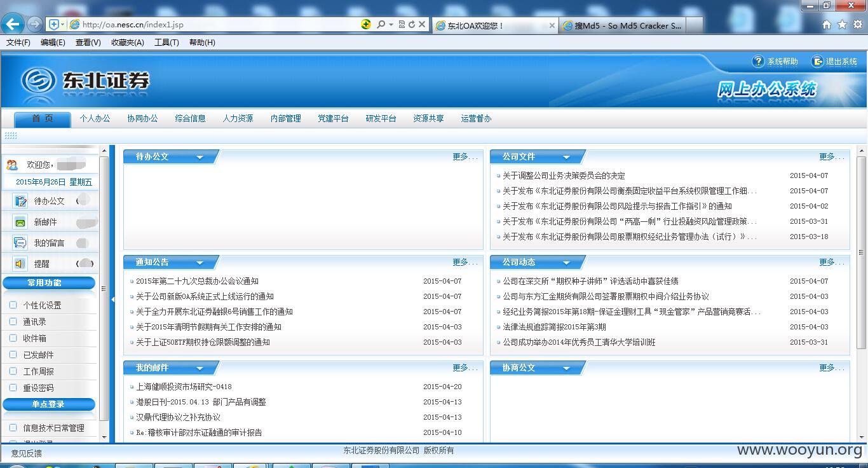Expand the 公司动态 panel dropdown arrow
Image resolution: width=868 pixels, height=468 pixels.
click(x=566, y=263)
